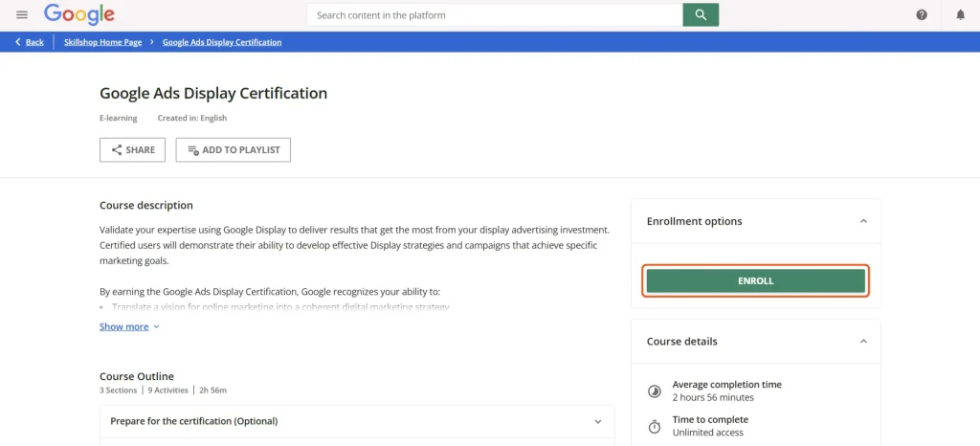980x446 pixels.
Task: Open the notifications bell
Action: (x=961, y=15)
